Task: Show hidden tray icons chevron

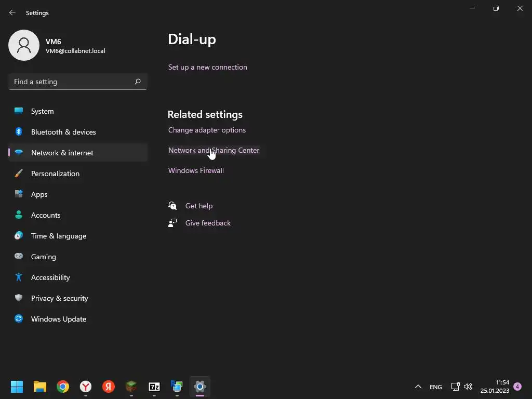Action: pyautogui.click(x=418, y=387)
